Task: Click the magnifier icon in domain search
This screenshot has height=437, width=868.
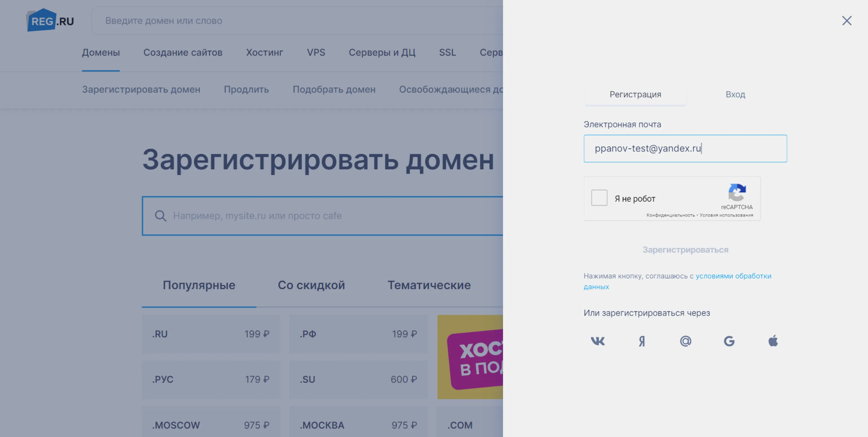Action: click(161, 216)
